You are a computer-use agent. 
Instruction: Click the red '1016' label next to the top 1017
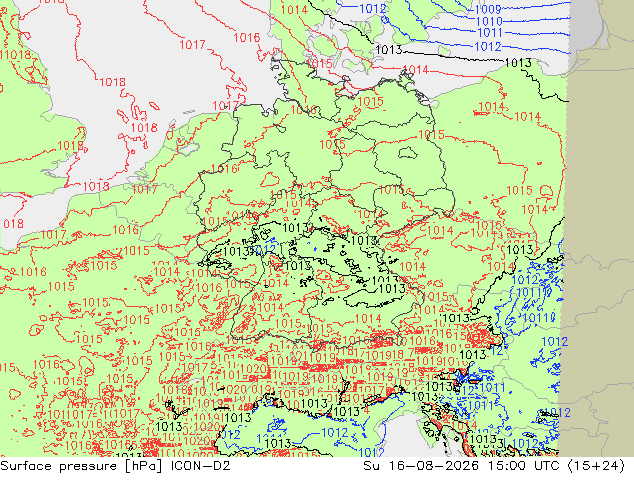point(247,38)
